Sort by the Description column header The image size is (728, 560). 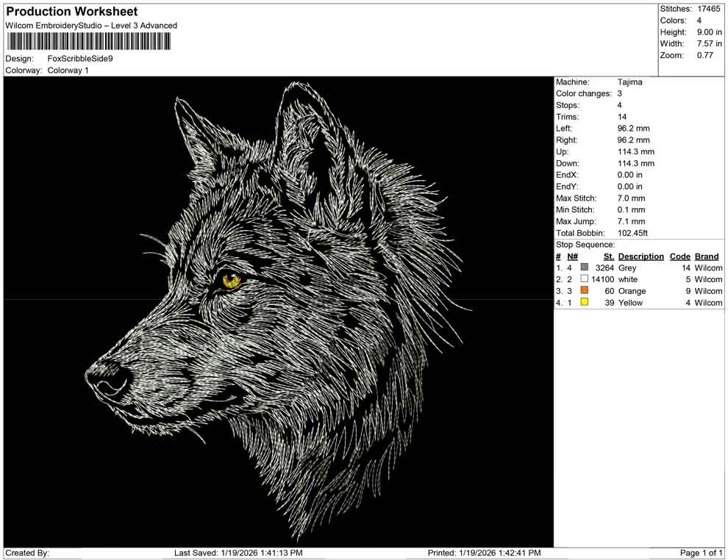[640, 256]
